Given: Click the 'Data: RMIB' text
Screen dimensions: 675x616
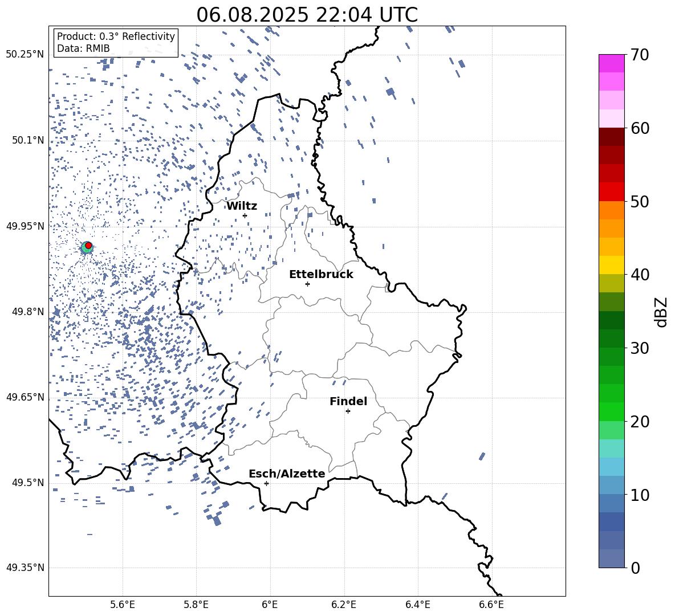Looking at the screenshot, I should (x=83, y=48).
